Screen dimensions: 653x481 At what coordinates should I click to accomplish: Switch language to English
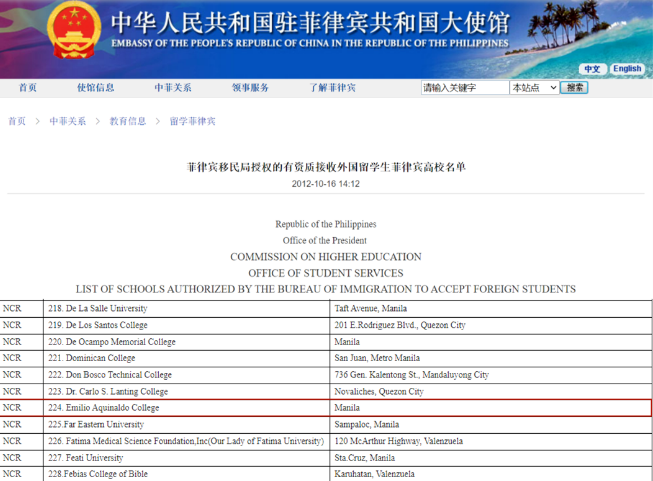click(x=627, y=69)
